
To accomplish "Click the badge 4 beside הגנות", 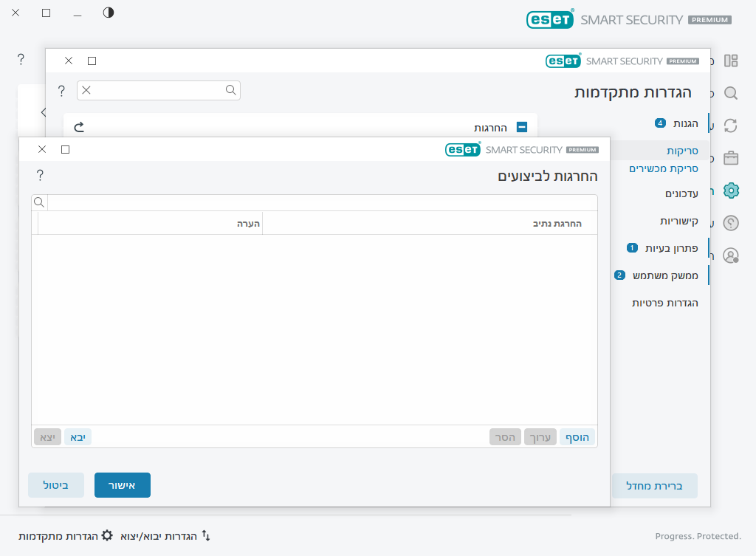I will coord(660,123).
